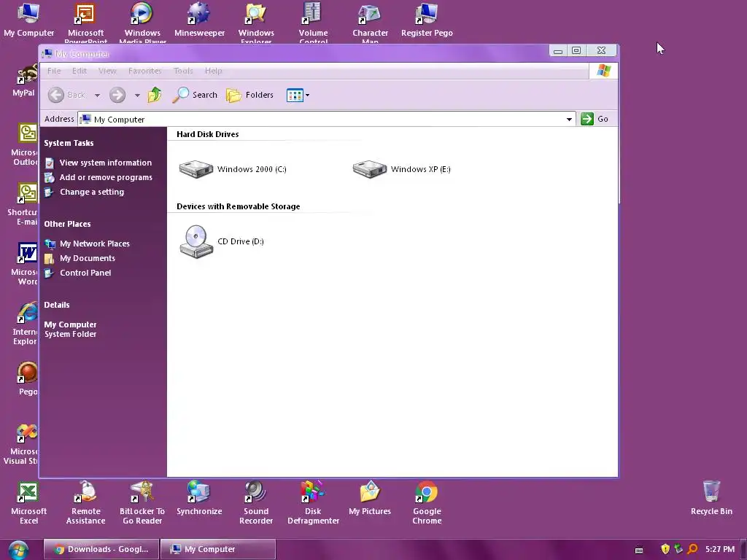Viewport: 747px width, 560px height.
Task: Select the MyPal desktop icon
Action: [25, 80]
